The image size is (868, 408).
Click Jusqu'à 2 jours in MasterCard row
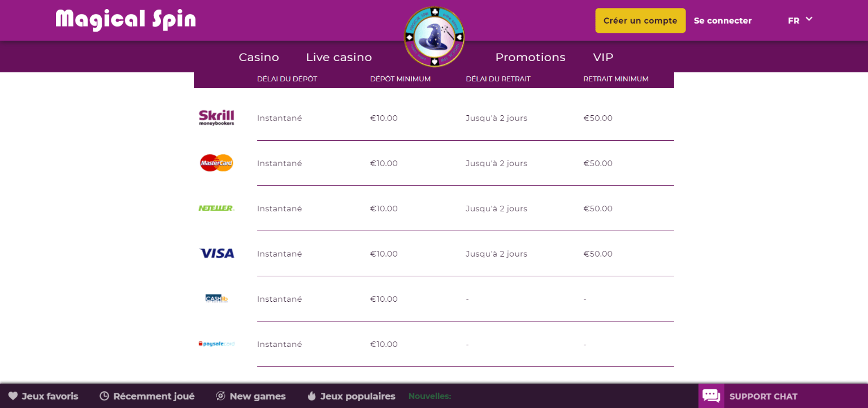(497, 163)
